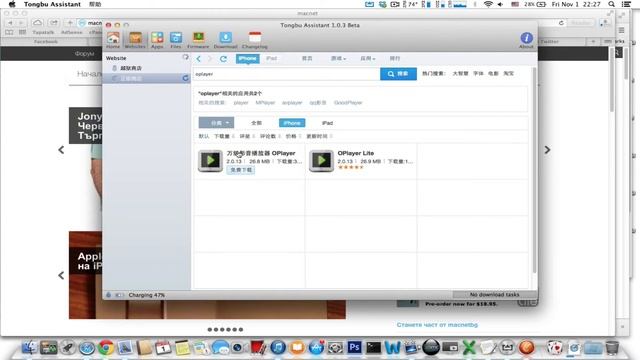Expand the games dropdown in navigation bar
The image size is (640, 360).
click(338, 59)
